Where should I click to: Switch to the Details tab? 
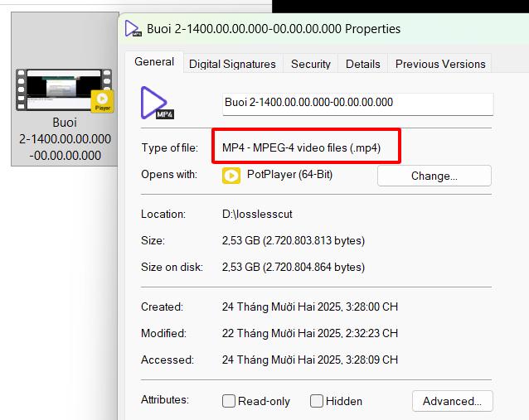click(x=362, y=64)
